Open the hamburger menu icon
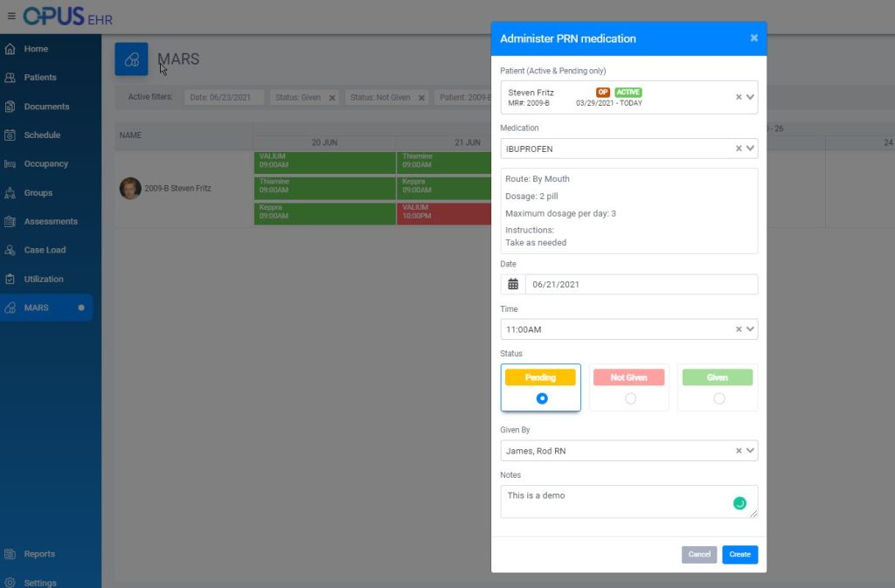Screen dimensions: 895x588 pos(11,16)
